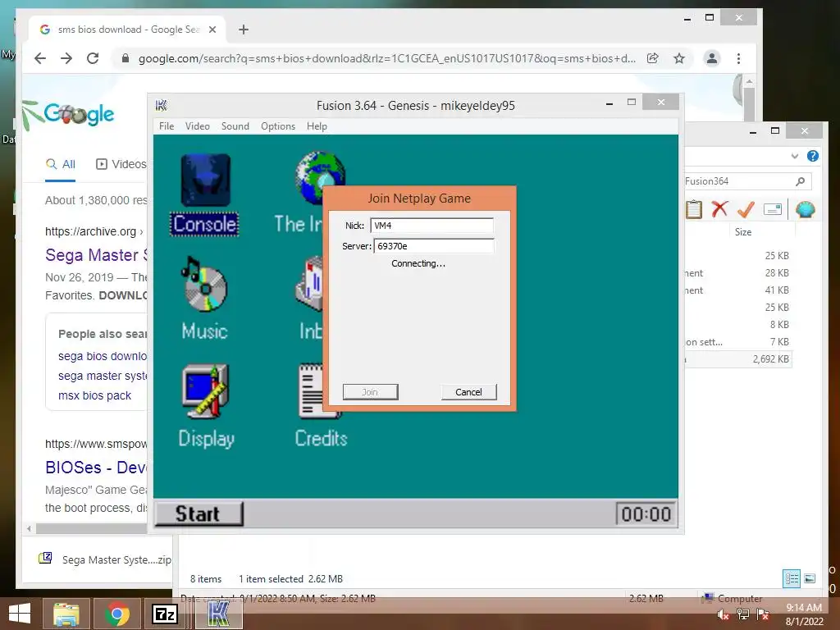Open the File menu in Fusion
The width and height of the screenshot is (840, 630).
click(167, 126)
